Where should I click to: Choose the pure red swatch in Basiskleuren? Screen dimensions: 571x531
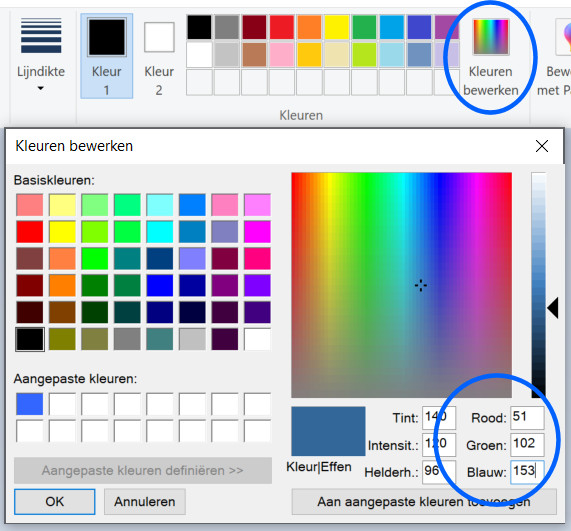click(x=30, y=232)
